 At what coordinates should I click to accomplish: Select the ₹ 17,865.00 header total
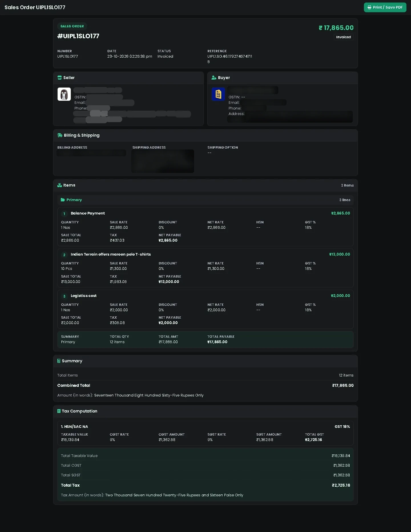336,28
